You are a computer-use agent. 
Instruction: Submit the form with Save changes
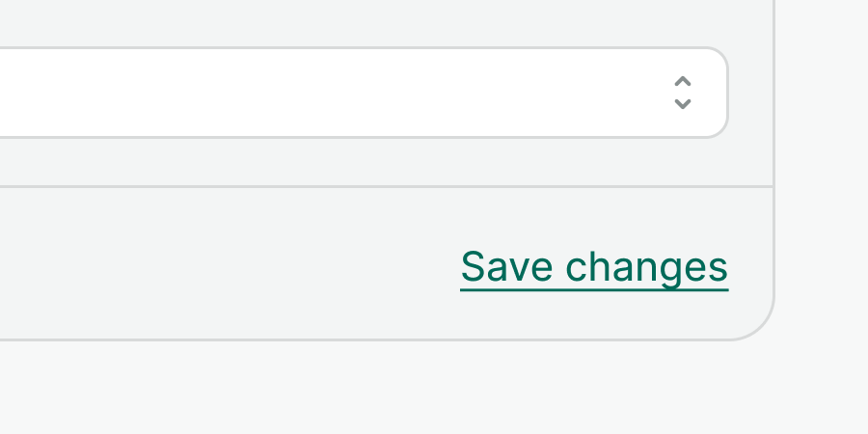594,266
